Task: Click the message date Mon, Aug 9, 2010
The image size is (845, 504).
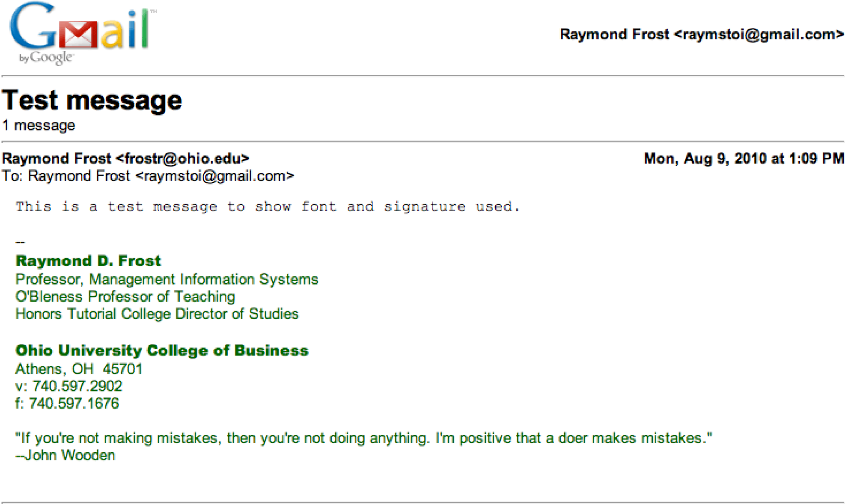Action: (x=744, y=159)
